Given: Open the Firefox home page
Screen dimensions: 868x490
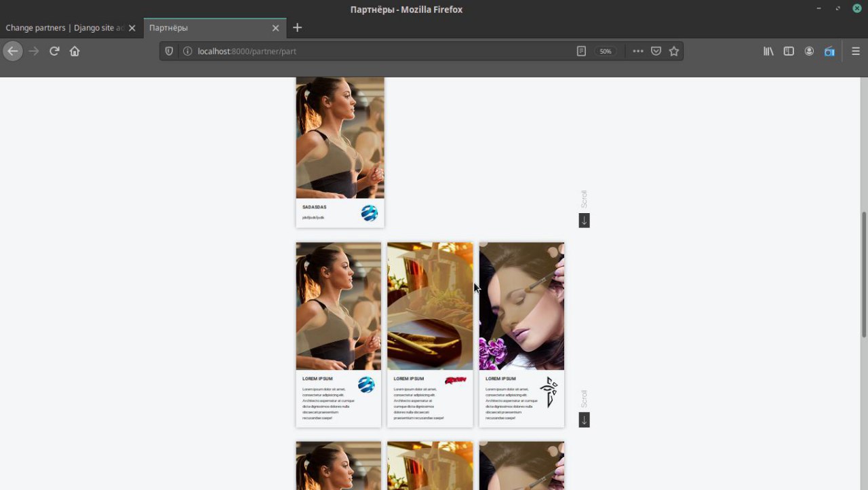Looking at the screenshot, I should (75, 51).
